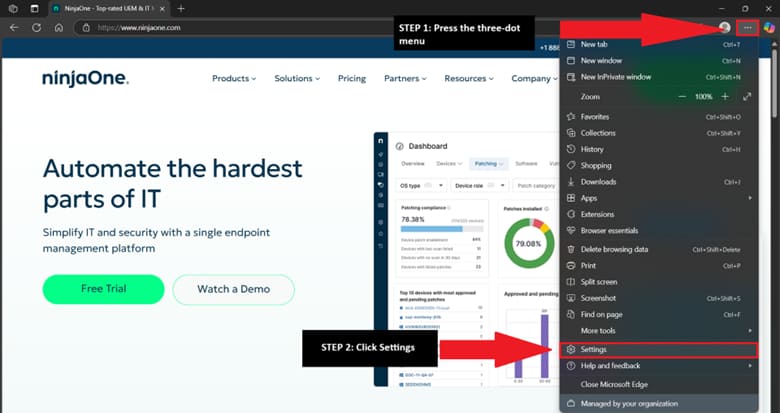
Task: Open the browser home page icon
Action: point(59,28)
